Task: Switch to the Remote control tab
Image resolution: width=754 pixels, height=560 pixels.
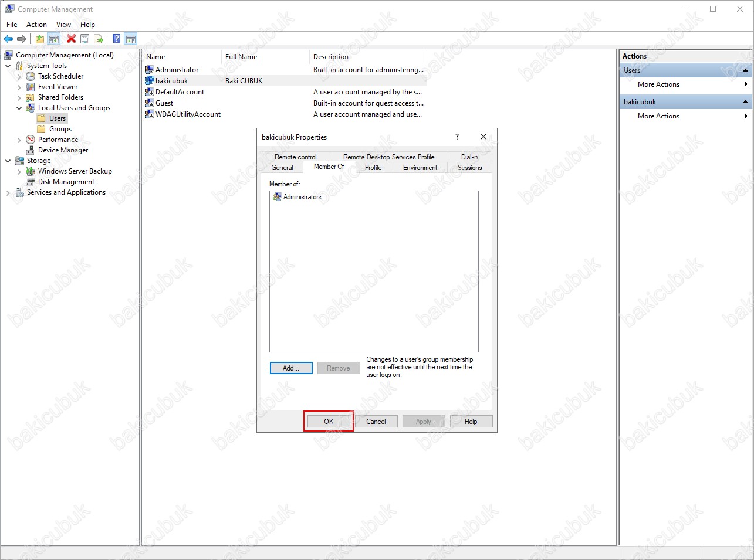Action: (x=295, y=157)
